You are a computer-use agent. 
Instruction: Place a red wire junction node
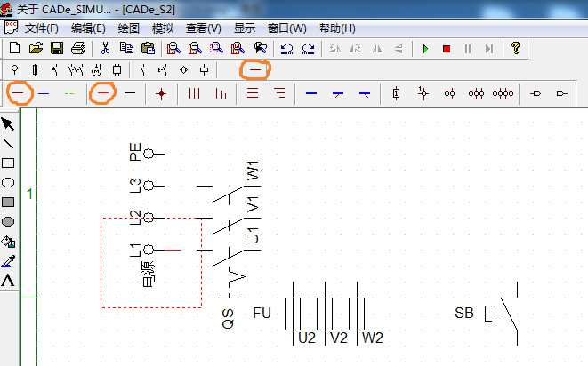(x=161, y=93)
